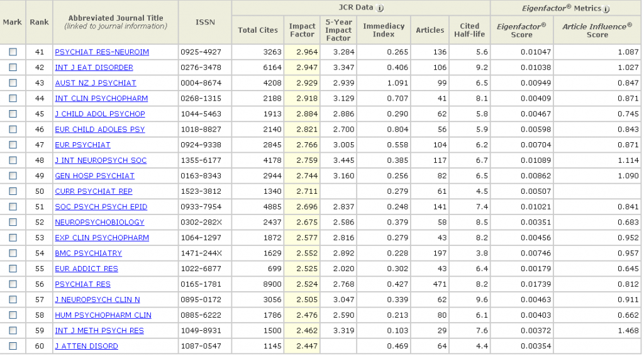Check the box for INT CLIN PSYCHOPHARM
This screenshot has height=356, width=644.
(13, 98)
